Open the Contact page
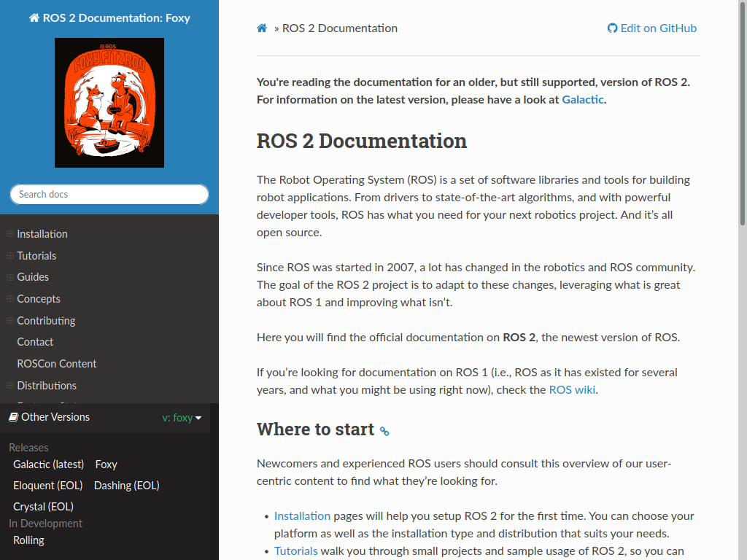The width and height of the screenshot is (747, 560). pyautogui.click(x=35, y=342)
